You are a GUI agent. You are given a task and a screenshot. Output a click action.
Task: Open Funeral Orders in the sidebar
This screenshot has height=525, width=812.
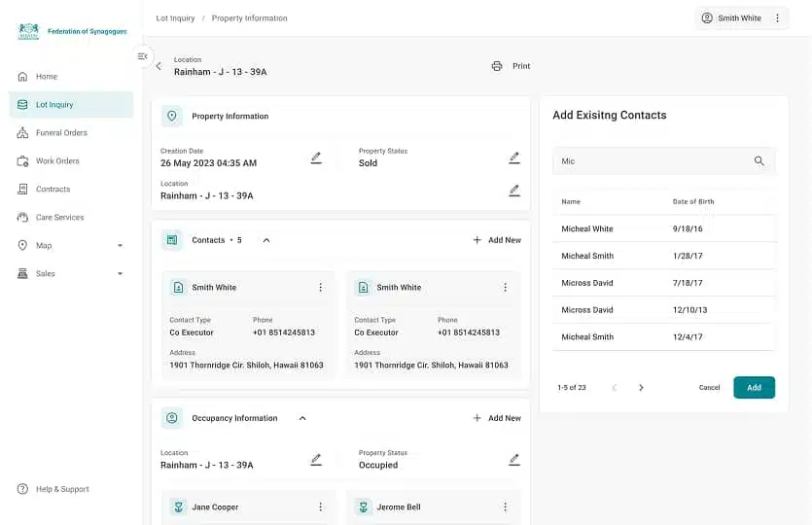pyautogui.click(x=71, y=132)
